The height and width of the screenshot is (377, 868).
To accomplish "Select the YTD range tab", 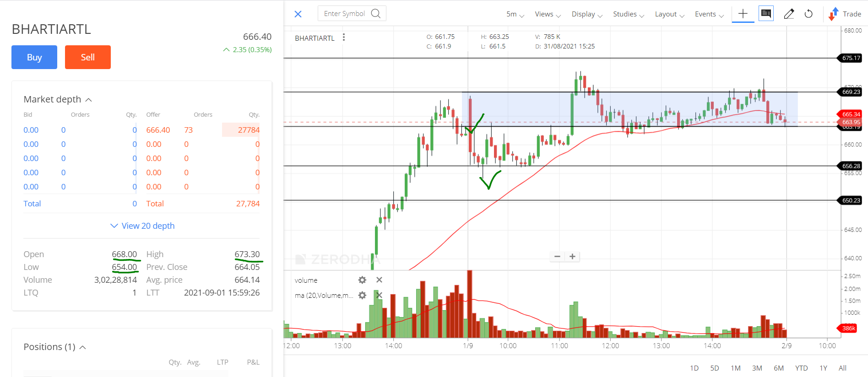I will pyautogui.click(x=801, y=368).
